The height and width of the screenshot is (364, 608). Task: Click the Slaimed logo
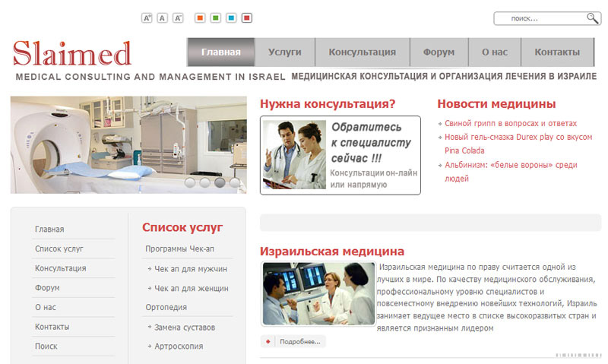tap(72, 53)
